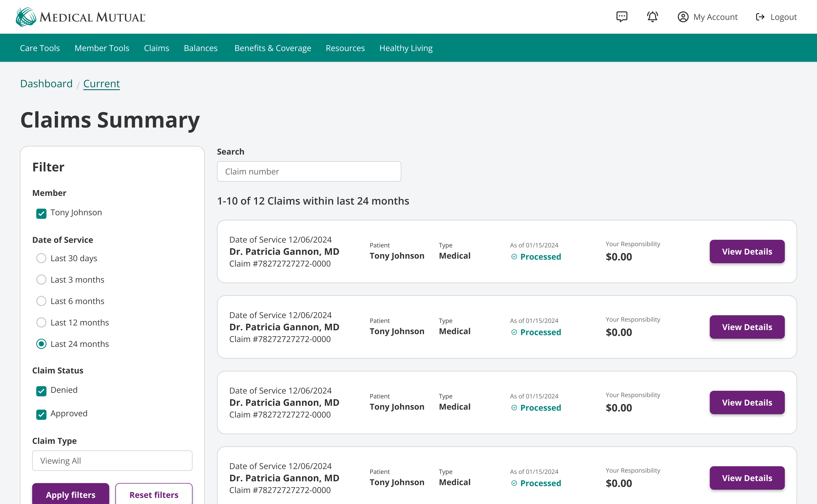Viewport: 817px width, 504px height.
Task: Click the Claim number search field
Action: (x=309, y=171)
